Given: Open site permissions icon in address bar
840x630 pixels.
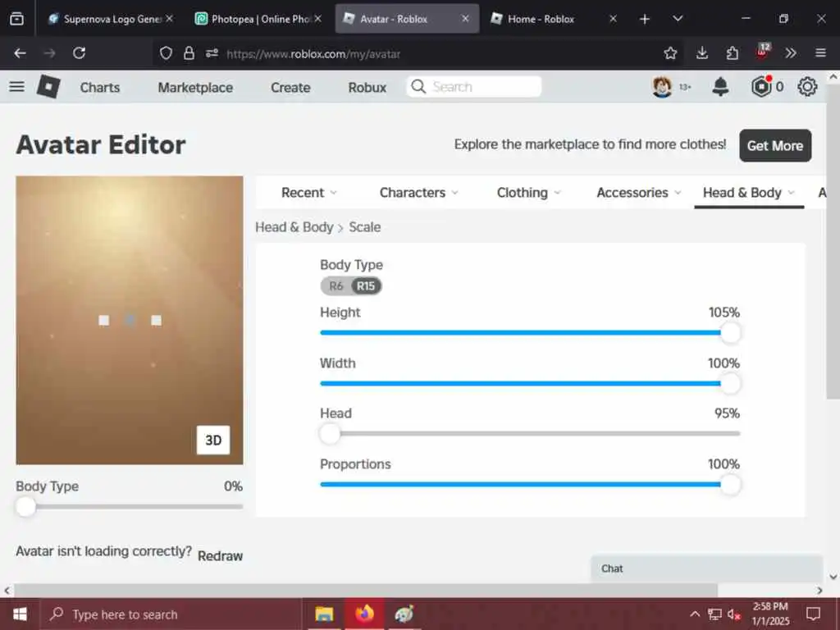Looking at the screenshot, I should 212,53.
